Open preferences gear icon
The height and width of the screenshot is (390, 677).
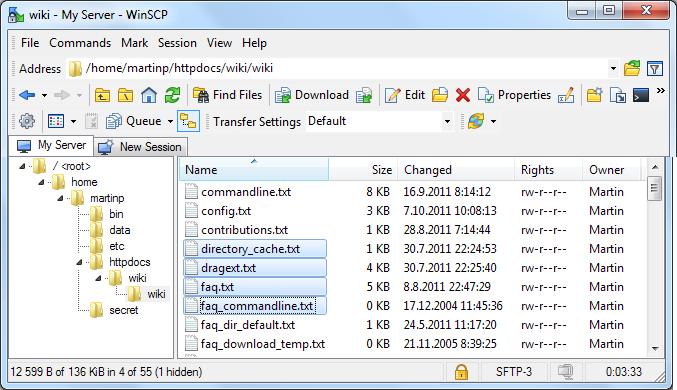(27, 121)
